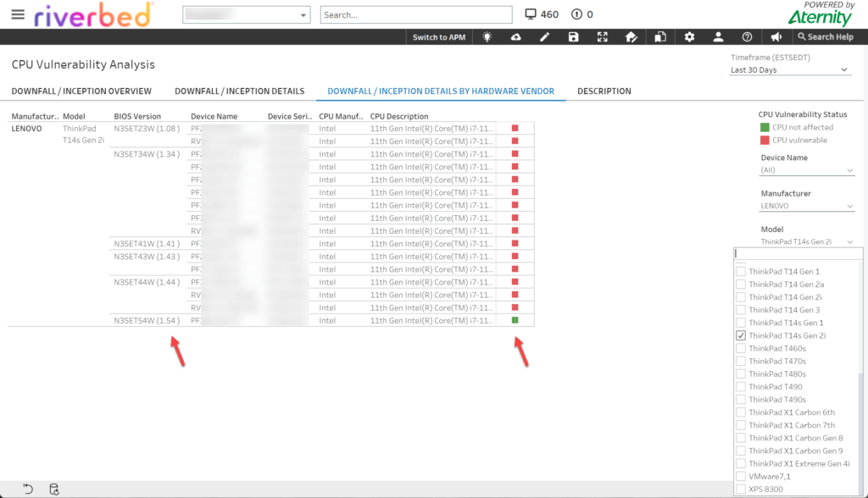Check VMware7,1 checkbox
The height and width of the screenshot is (498, 868).
(x=741, y=477)
